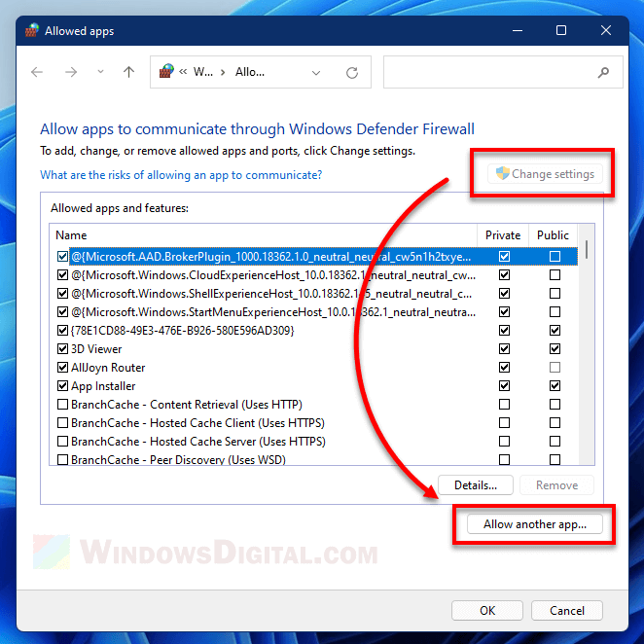This screenshot has height=644, width=644.
Task: Refresh the Allowed apps page
Action: pyautogui.click(x=352, y=73)
